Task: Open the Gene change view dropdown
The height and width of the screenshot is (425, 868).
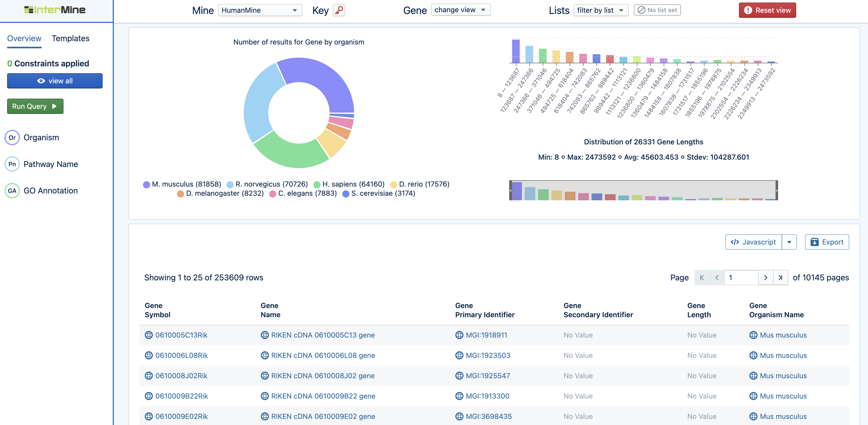Action: (461, 10)
